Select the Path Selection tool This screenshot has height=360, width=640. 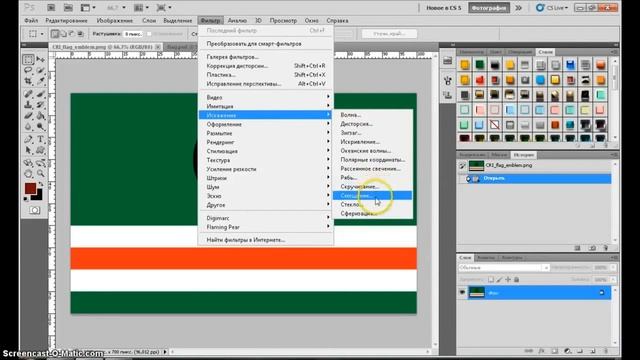(28, 151)
